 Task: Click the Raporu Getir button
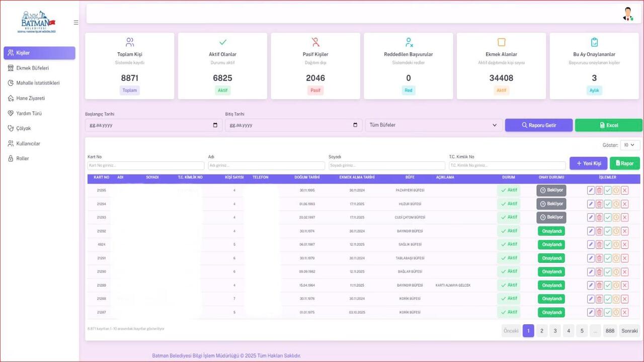point(538,125)
